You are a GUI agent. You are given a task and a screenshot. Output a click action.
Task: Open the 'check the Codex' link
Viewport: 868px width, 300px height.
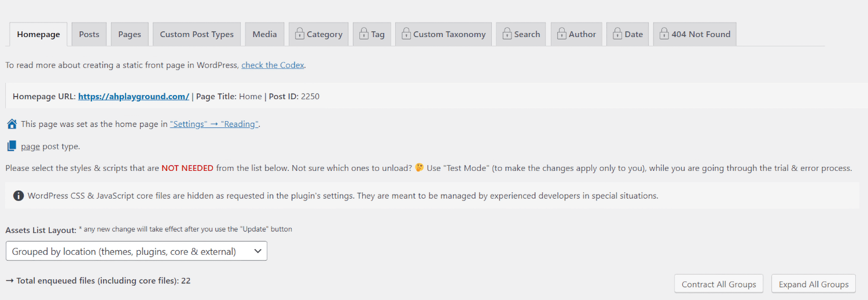coord(273,65)
